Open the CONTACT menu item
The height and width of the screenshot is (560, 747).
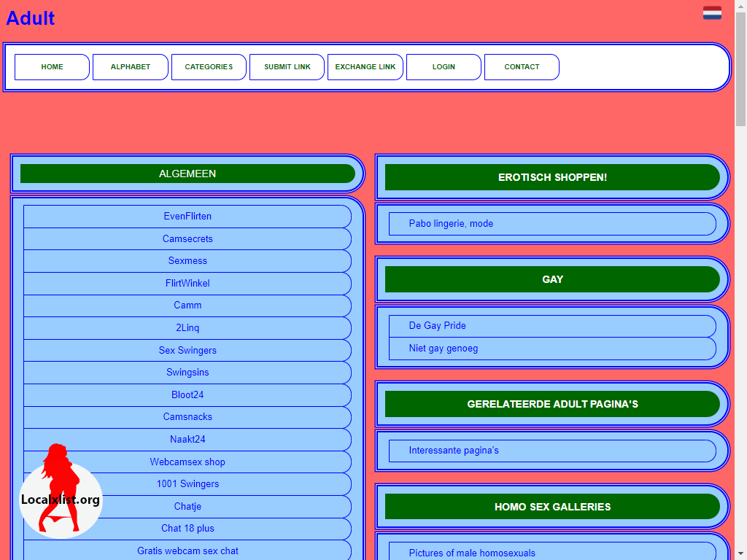click(x=522, y=67)
